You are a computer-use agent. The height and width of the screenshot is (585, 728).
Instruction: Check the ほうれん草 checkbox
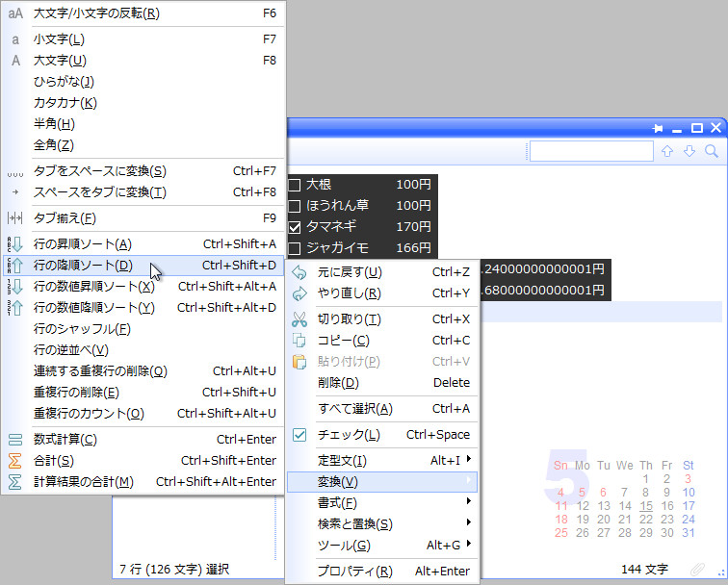click(x=295, y=206)
